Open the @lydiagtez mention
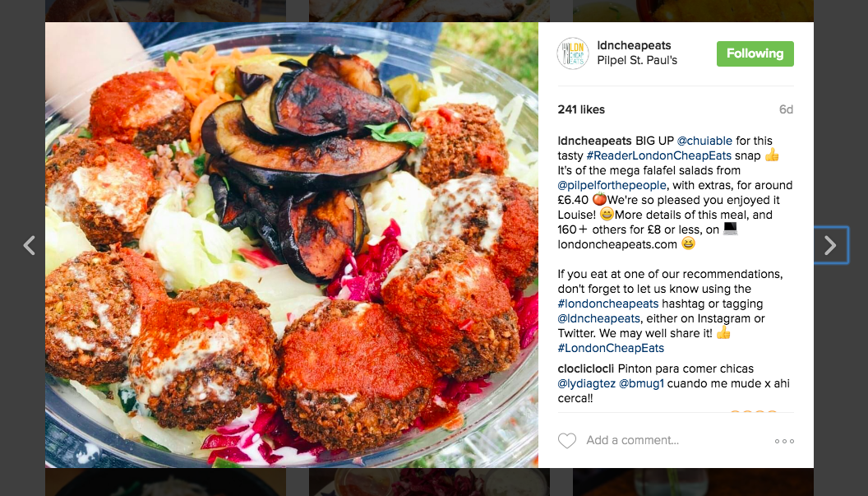 [x=586, y=383]
